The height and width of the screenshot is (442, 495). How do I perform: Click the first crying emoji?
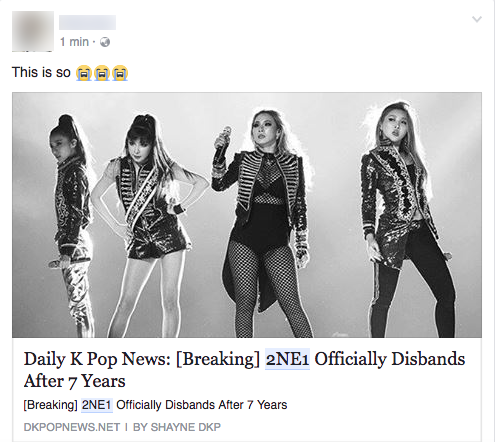point(84,73)
